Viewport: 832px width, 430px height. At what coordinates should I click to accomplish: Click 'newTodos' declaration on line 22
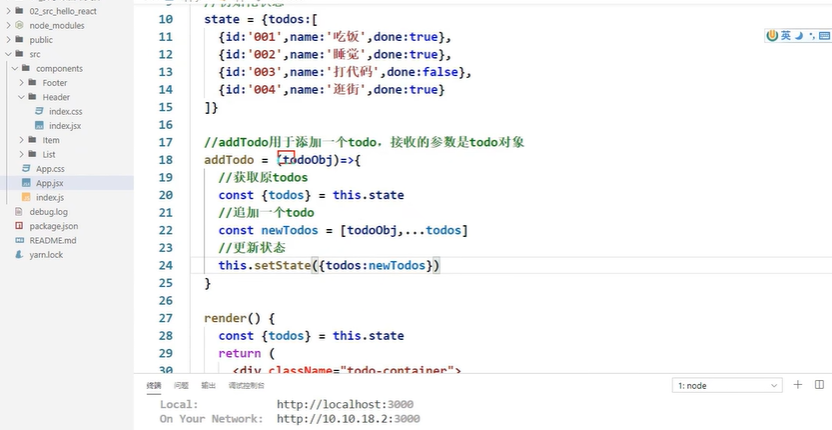(289, 230)
